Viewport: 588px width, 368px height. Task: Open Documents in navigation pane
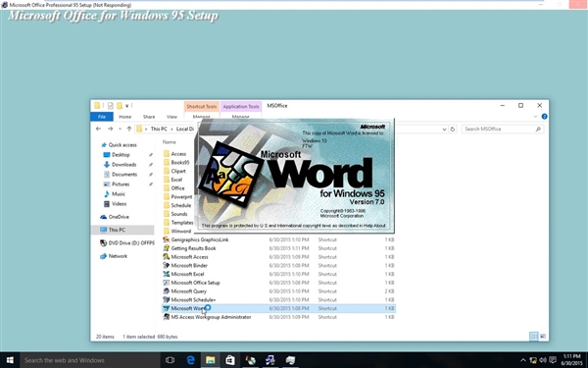(121, 175)
